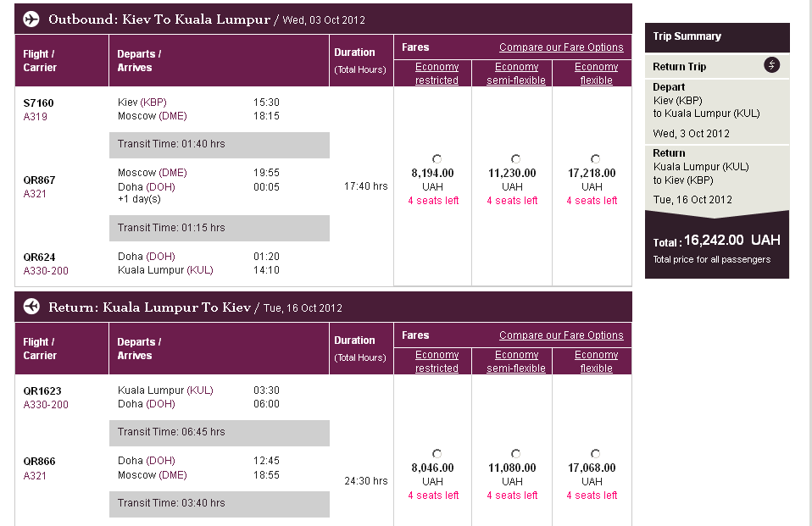Select outbound Economy restricted fare 8,194.00
This screenshot has height=526, width=812.
(437, 159)
